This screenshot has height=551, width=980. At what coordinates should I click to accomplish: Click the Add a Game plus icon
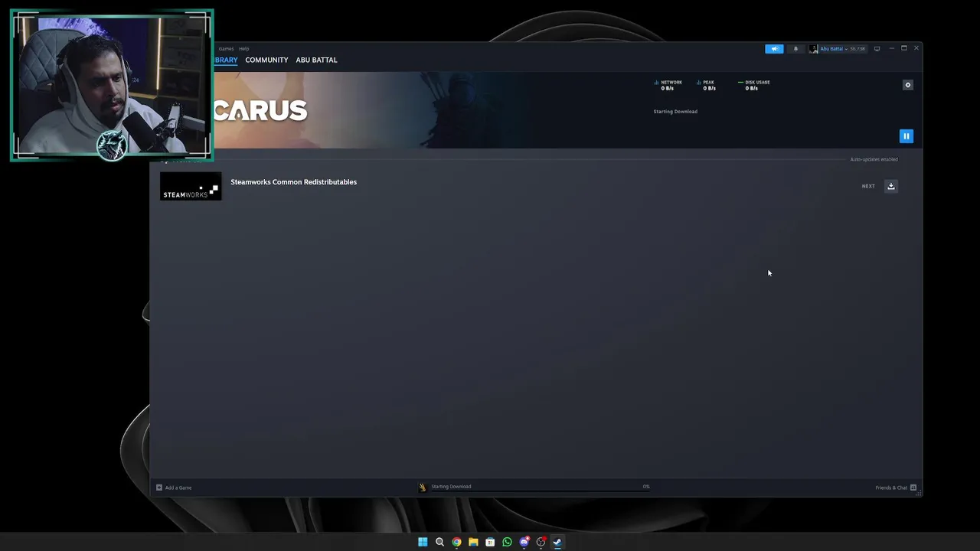[159, 487]
